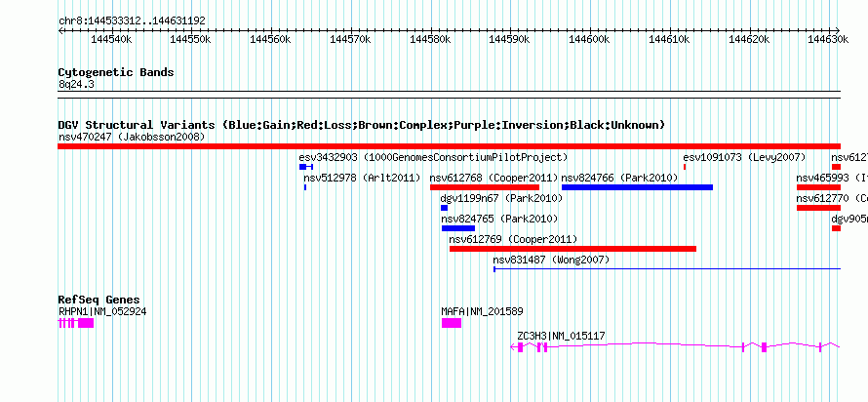Click the MAFA gene magenta box

tap(452, 323)
